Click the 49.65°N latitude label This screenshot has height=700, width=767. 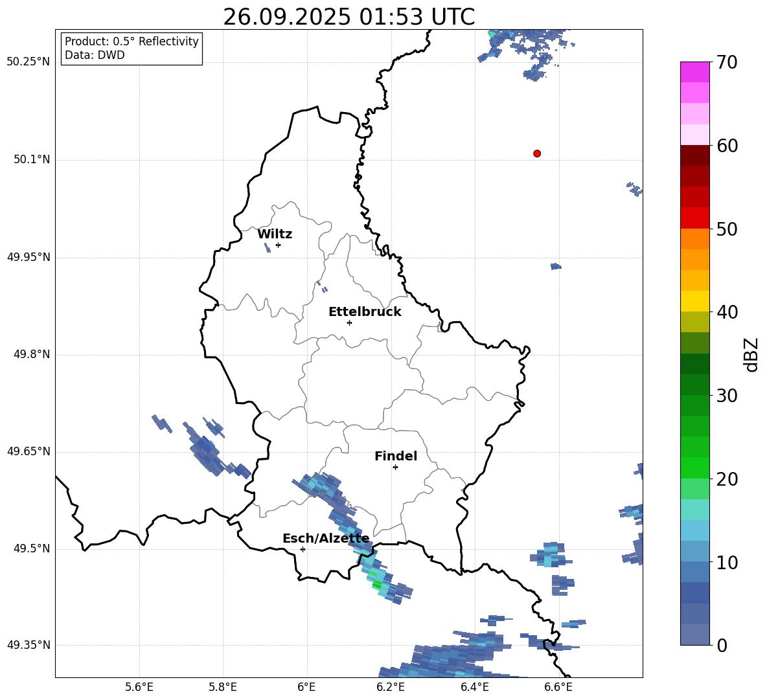(29, 451)
